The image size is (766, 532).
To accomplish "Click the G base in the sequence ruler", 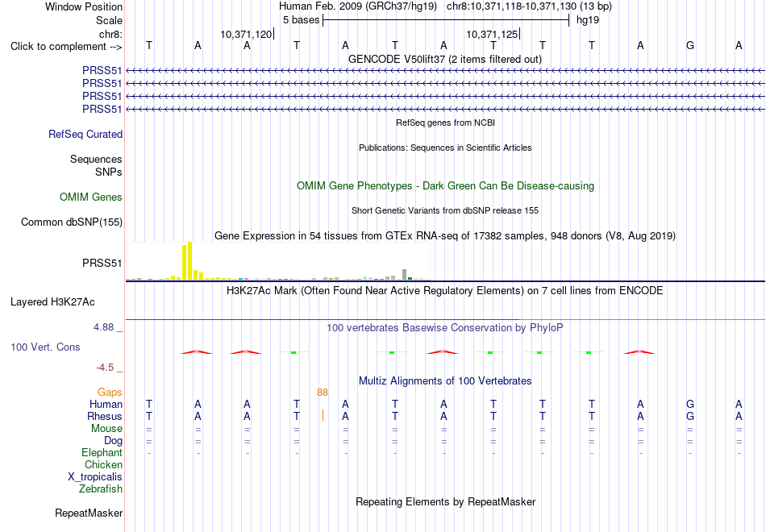I will click(x=689, y=45).
